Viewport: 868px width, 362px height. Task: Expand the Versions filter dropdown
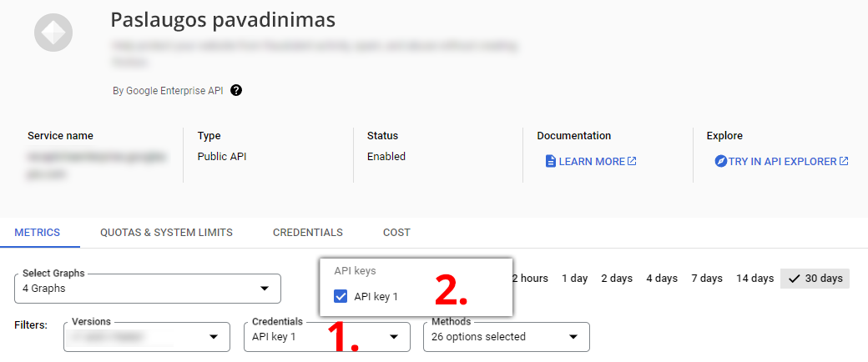click(x=147, y=337)
